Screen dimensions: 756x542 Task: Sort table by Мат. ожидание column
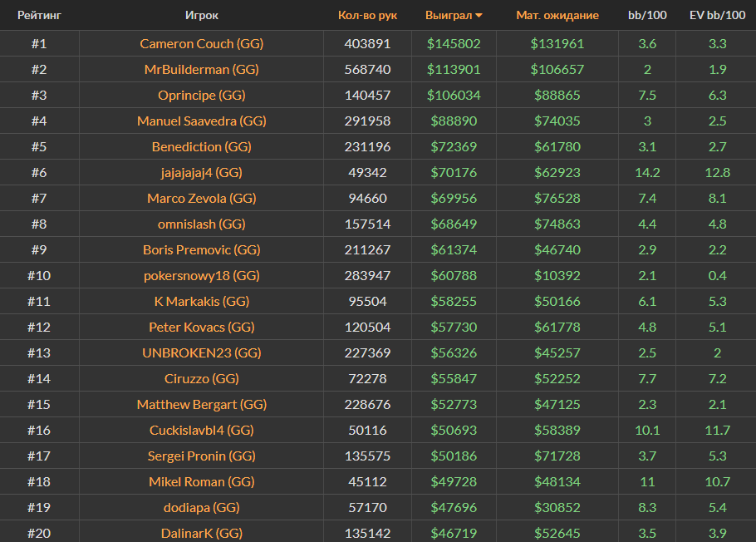pyautogui.click(x=557, y=15)
